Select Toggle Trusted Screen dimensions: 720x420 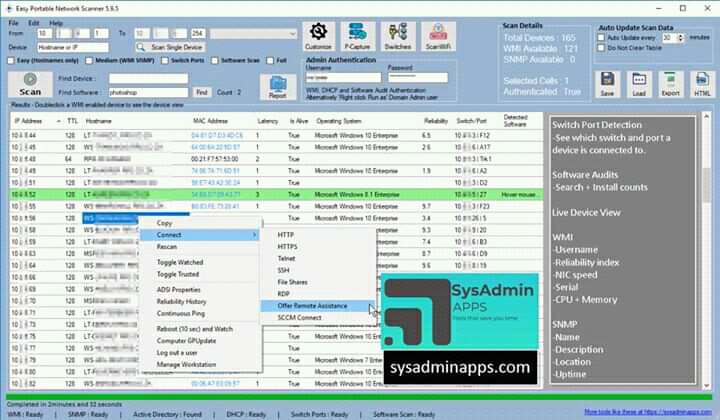click(x=200, y=274)
